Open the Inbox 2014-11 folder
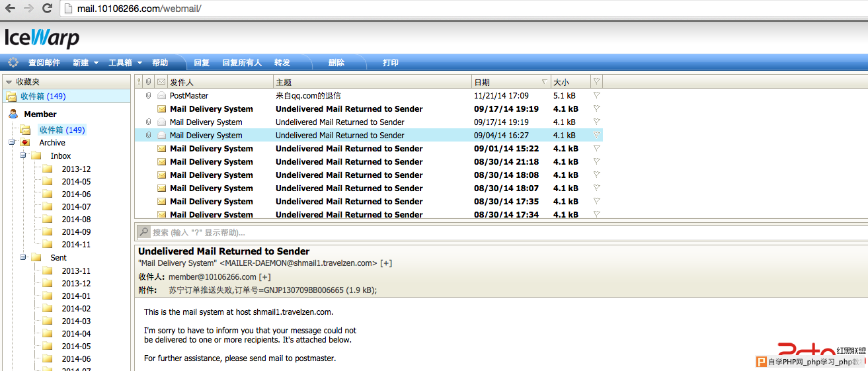Viewport: 868px width, 371px height. tap(76, 245)
